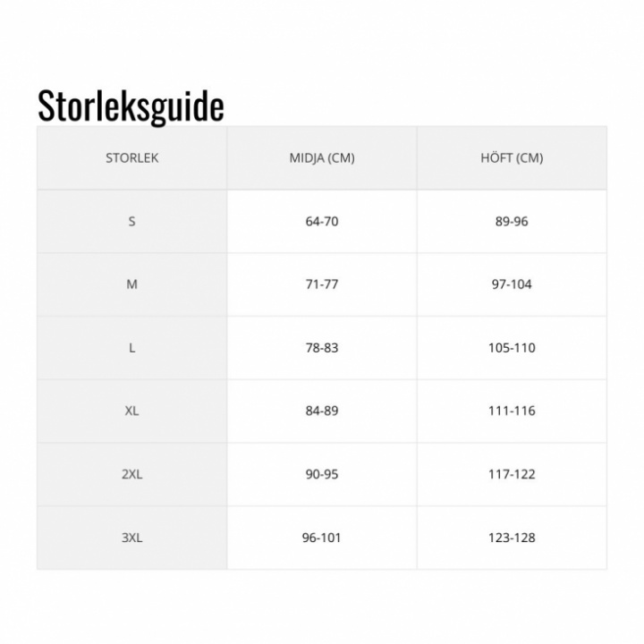Click the Storleksguide heading

131,106
